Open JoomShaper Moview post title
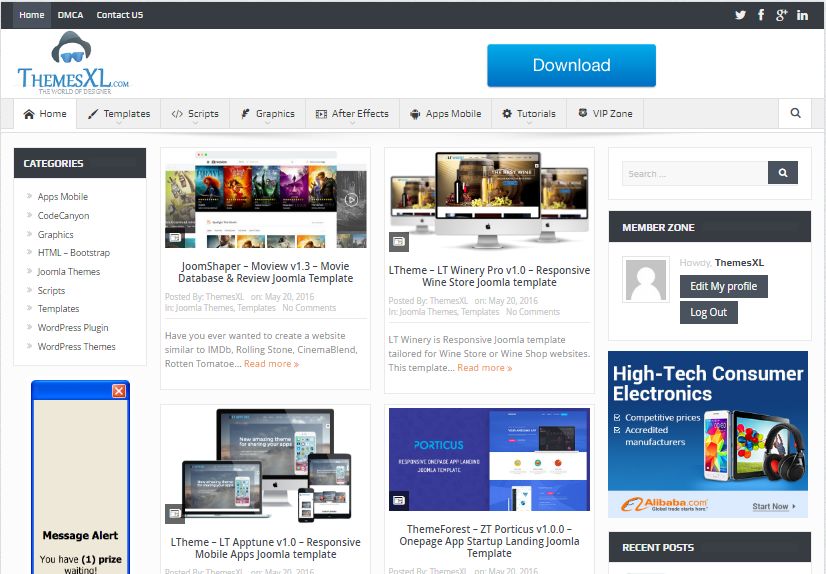This screenshot has width=826, height=574. coord(266,272)
